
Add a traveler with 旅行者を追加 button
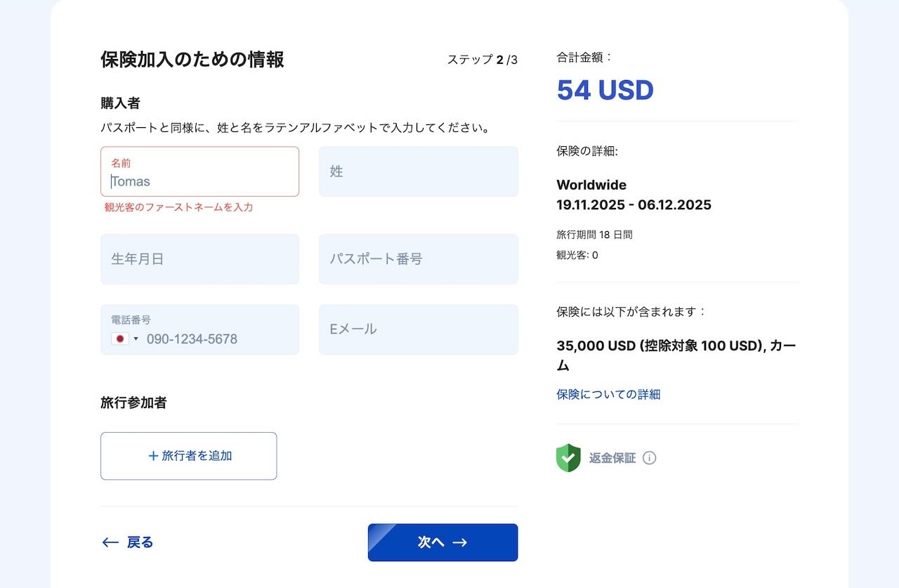coord(188,456)
